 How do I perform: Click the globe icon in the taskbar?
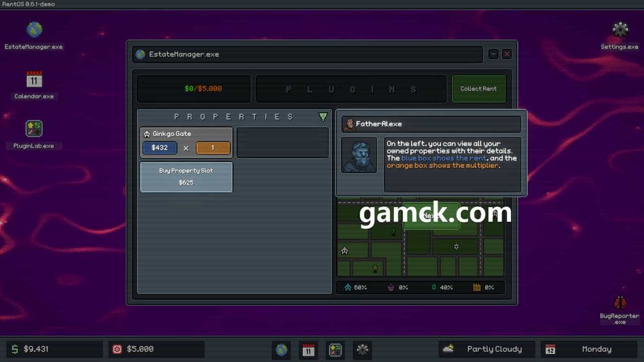pyautogui.click(x=281, y=349)
